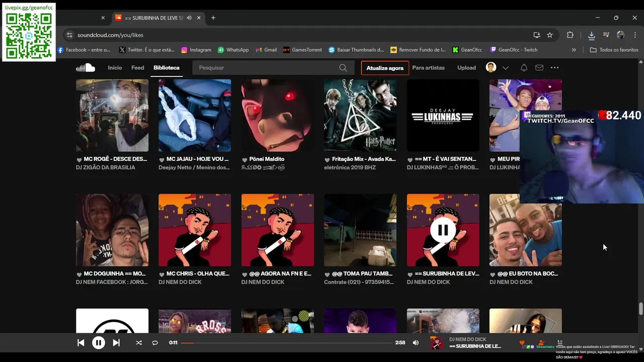This screenshot has width=644, height=362.
Task: Toggle repeat in the player bar
Action: tap(155, 343)
